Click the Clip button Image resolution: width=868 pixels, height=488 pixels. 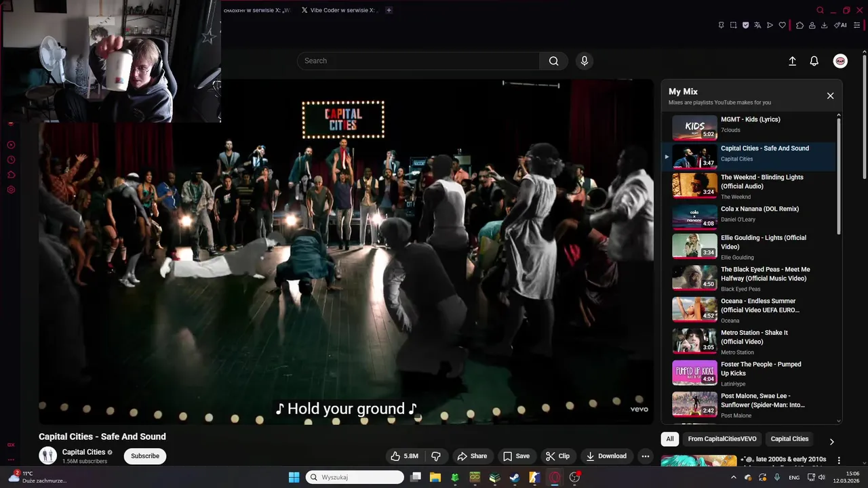point(557,456)
